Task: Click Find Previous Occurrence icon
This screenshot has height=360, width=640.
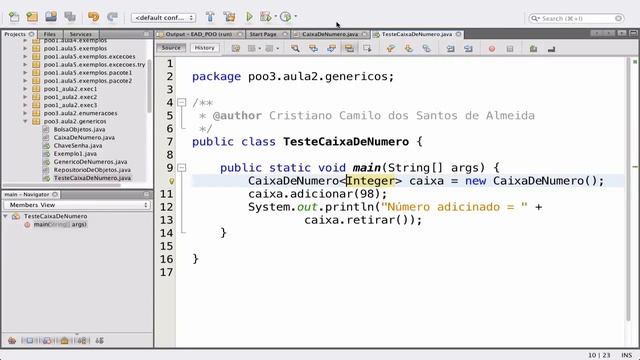Action: point(313,49)
